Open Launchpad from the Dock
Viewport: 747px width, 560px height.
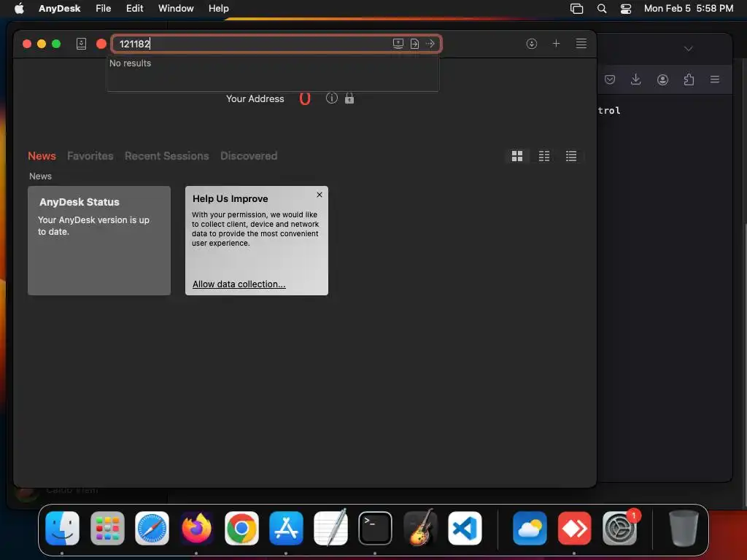click(x=107, y=528)
